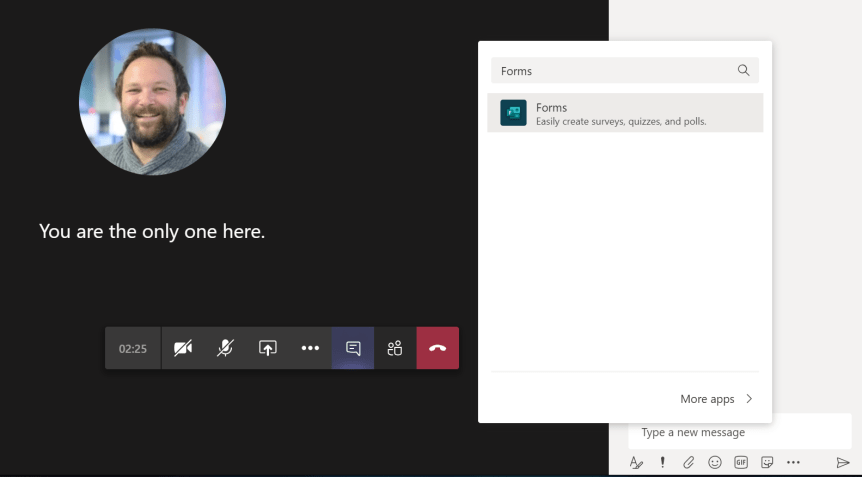Screen dimensions: 862x477
Task: Set message priority with exclamation icon
Action: click(x=662, y=462)
